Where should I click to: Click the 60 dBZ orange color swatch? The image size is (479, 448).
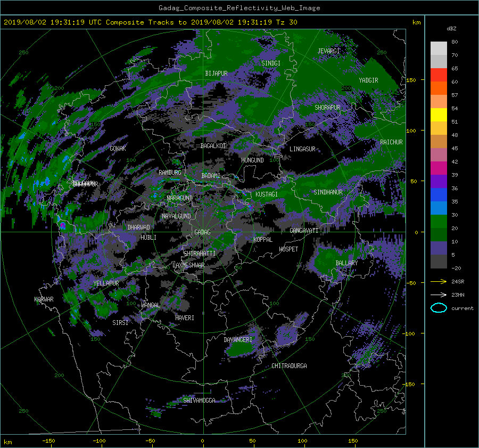tap(439, 88)
